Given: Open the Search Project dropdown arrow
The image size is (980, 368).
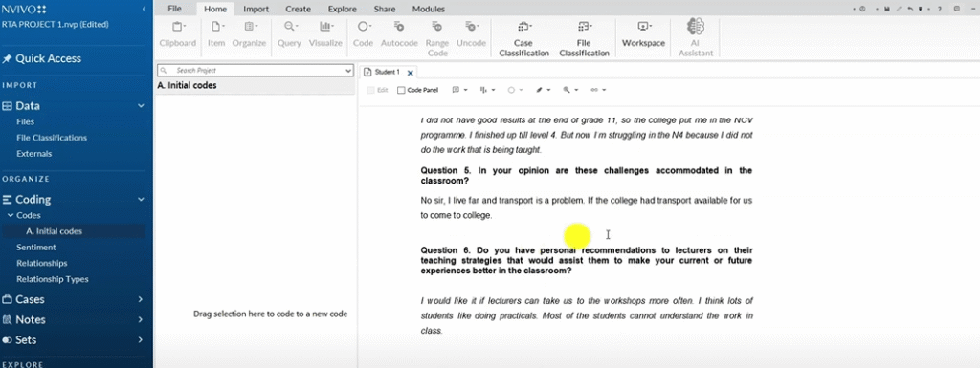Looking at the screenshot, I should click(x=348, y=71).
